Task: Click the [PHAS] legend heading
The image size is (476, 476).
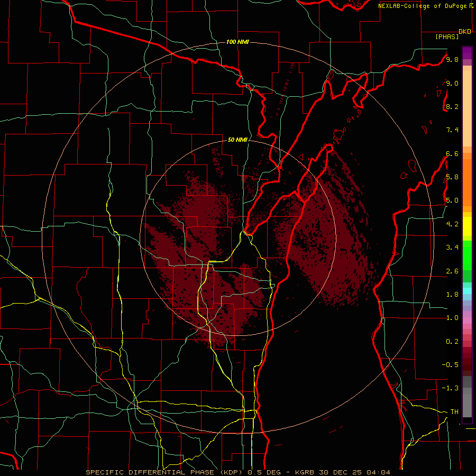Action: click(447, 37)
